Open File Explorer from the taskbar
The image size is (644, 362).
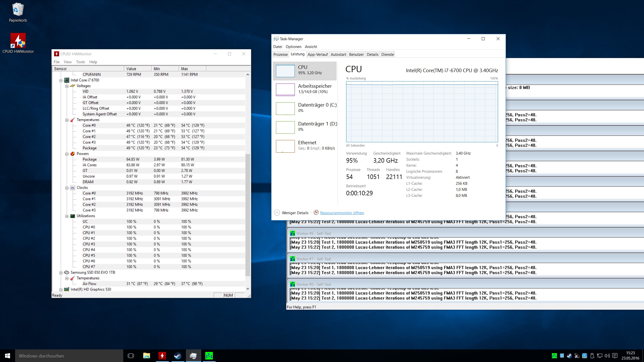click(146, 356)
